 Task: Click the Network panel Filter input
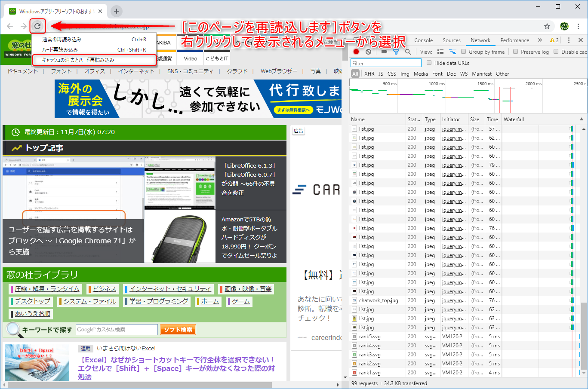(386, 63)
